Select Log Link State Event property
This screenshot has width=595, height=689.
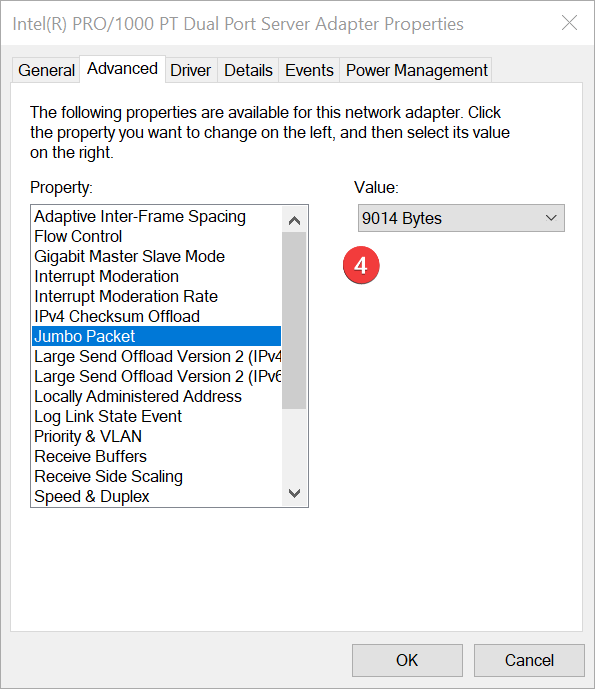(x=156, y=416)
